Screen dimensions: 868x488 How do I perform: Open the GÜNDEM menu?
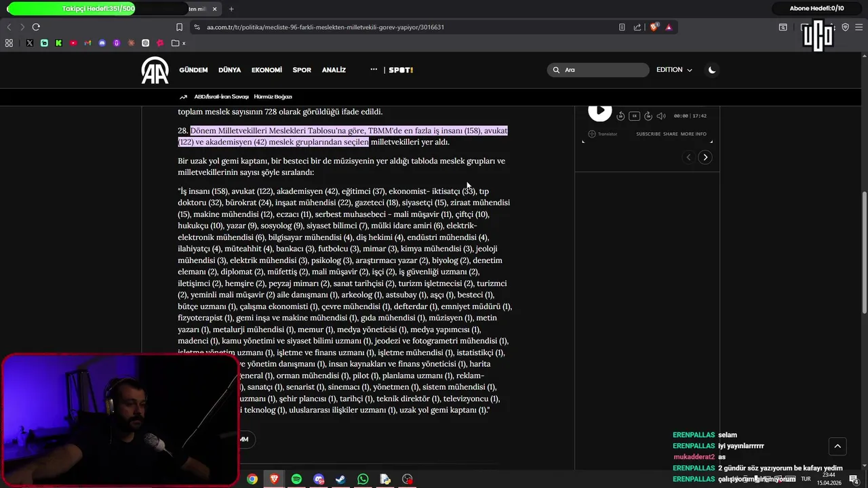click(193, 70)
